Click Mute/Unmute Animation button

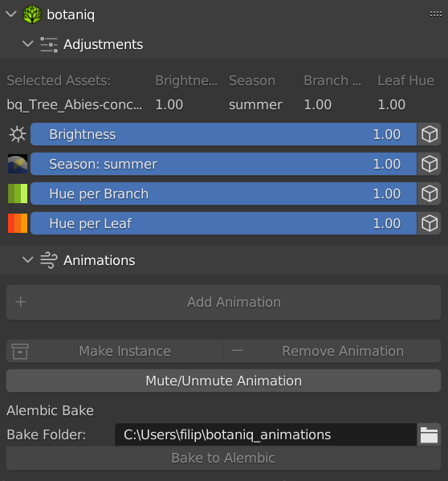223,381
